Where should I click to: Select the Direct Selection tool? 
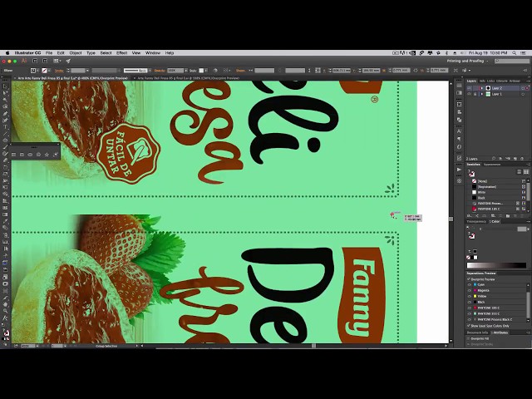5,92
